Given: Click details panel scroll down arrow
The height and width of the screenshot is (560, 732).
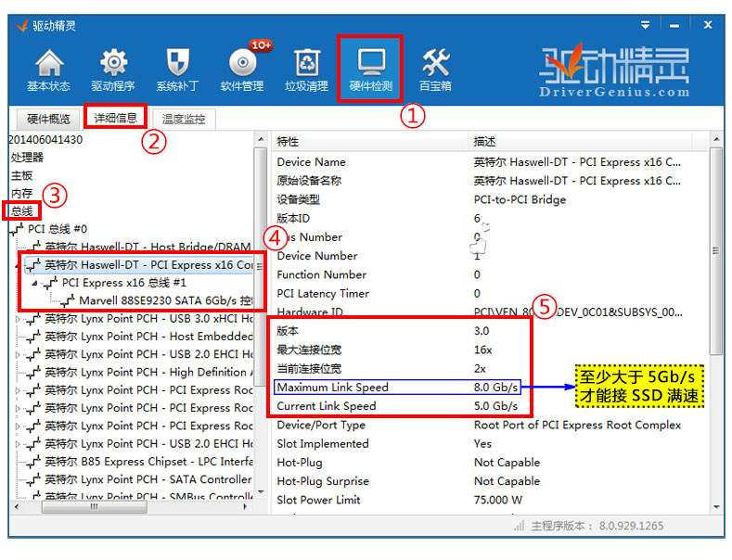Looking at the screenshot, I should (716, 507).
